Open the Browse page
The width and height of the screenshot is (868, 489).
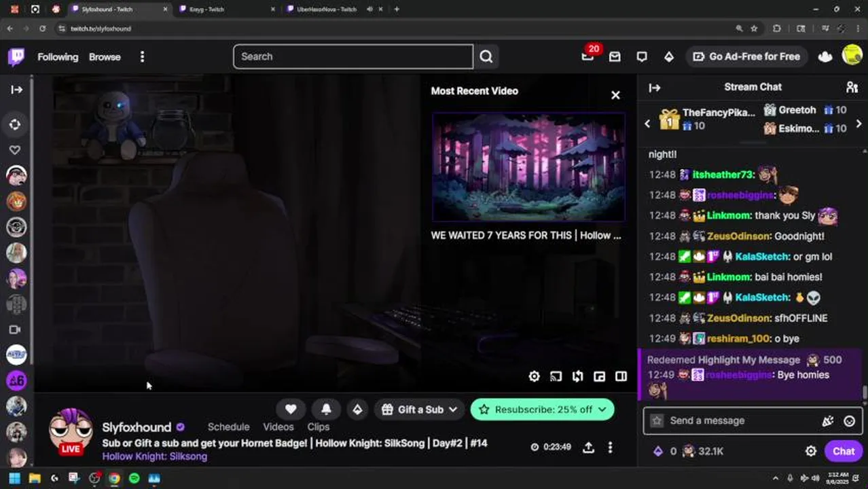pyautogui.click(x=105, y=57)
